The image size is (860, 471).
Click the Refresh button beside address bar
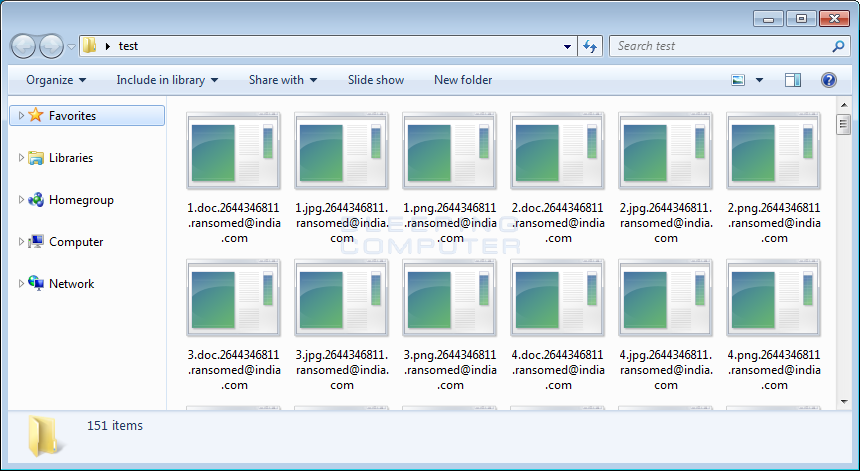tap(590, 46)
